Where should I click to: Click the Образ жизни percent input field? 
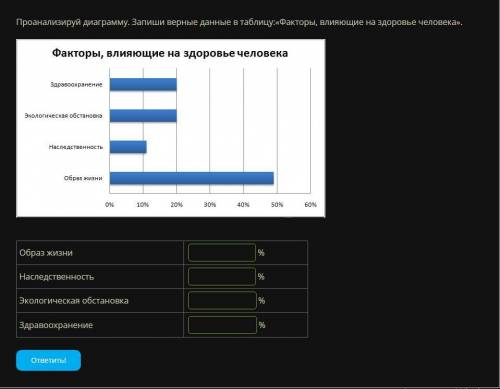click(x=222, y=253)
